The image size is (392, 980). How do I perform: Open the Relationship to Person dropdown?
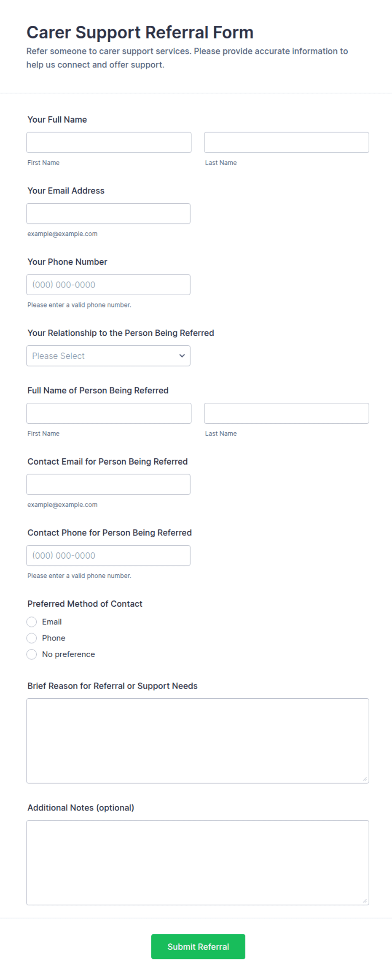coord(108,356)
